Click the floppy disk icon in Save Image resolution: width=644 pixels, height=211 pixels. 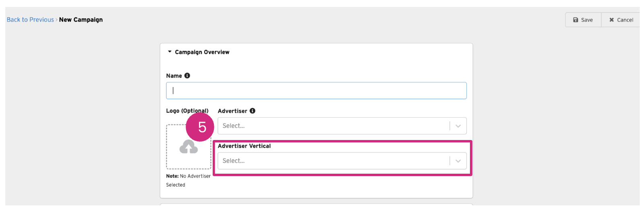coord(576,20)
